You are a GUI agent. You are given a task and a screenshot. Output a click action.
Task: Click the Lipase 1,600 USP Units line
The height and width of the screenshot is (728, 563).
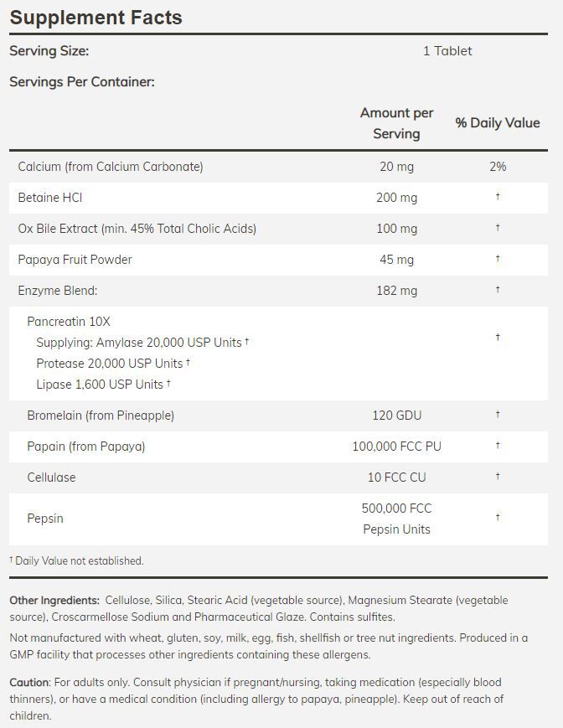pyautogui.click(x=101, y=385)
